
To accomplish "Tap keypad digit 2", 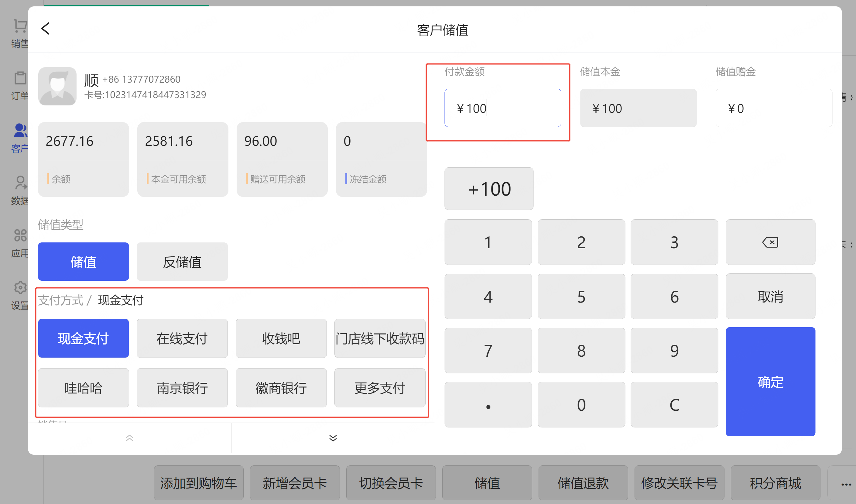I will point(581,242).
